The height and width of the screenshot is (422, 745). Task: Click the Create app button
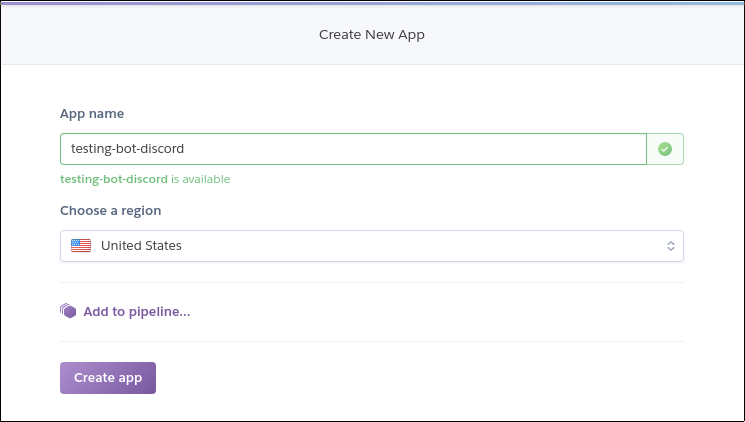pyautogui.click(x=108, y=378)
